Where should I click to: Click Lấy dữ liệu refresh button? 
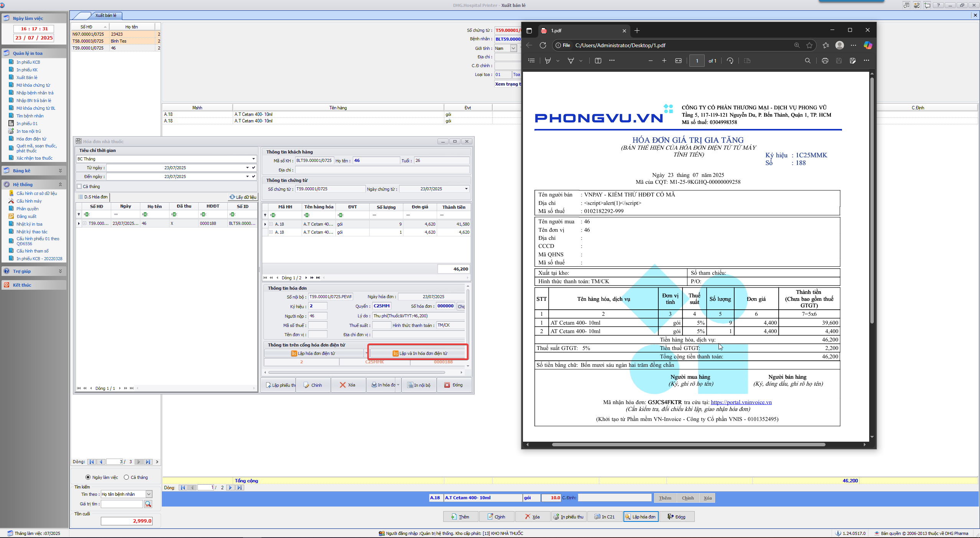pos(243,197)
